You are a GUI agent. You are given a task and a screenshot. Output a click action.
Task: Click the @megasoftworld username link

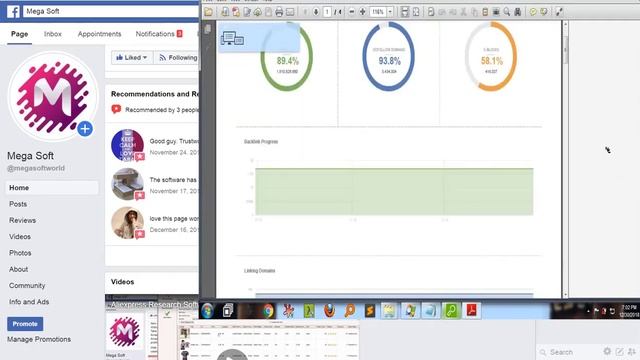point(36,168)
